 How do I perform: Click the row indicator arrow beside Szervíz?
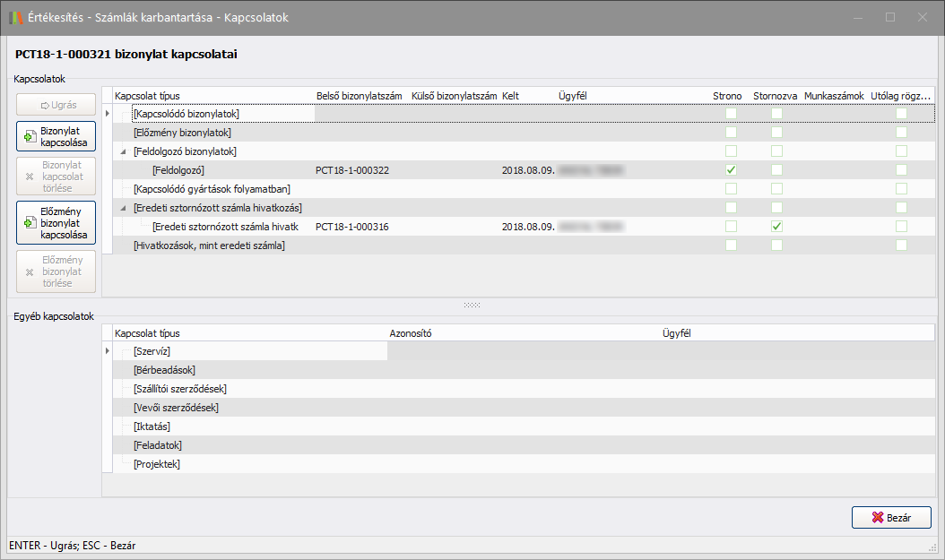coord(108,350)
